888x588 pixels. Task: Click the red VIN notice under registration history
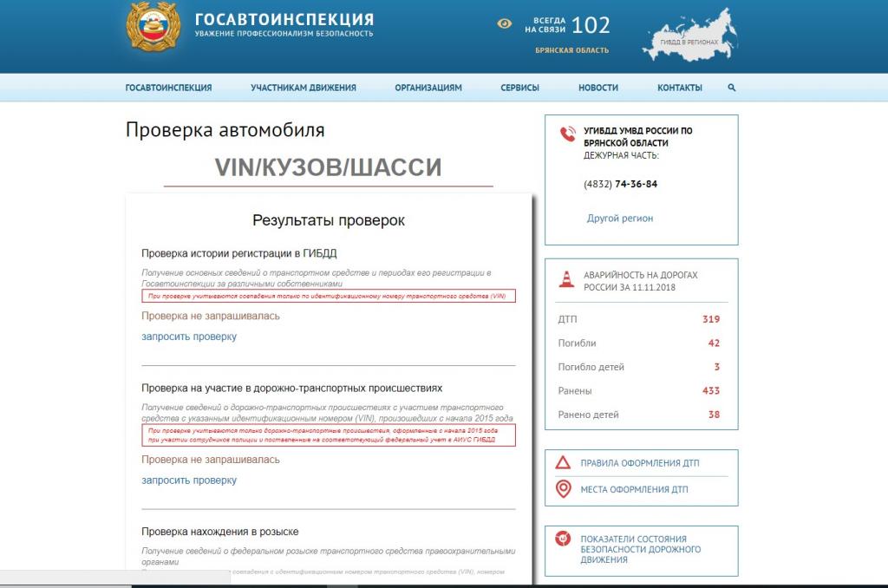[x=329, y=297]
